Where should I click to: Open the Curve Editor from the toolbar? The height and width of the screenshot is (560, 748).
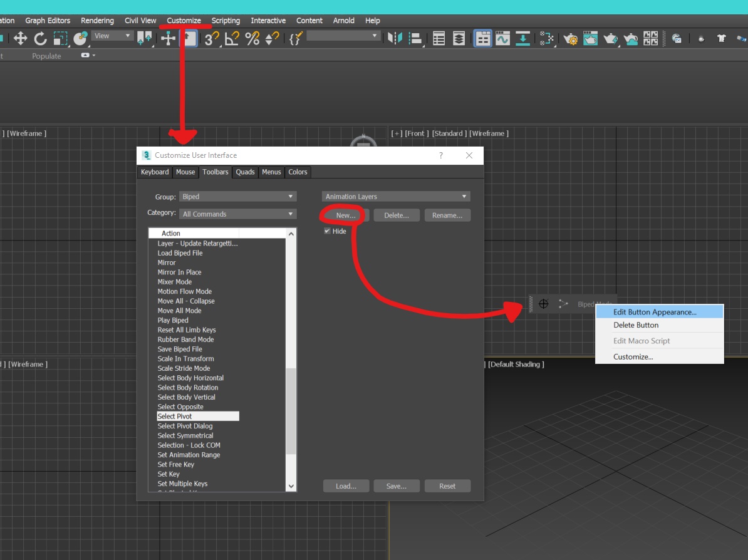pos(502,38)
